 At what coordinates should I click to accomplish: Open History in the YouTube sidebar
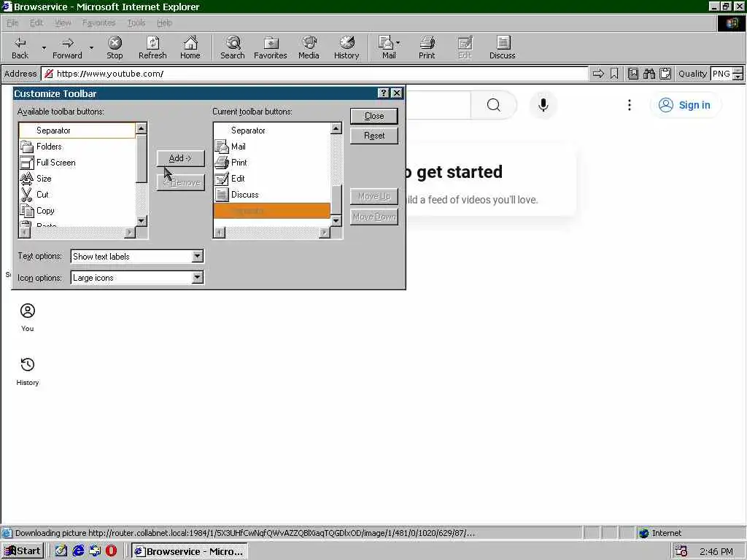point(28,371)
